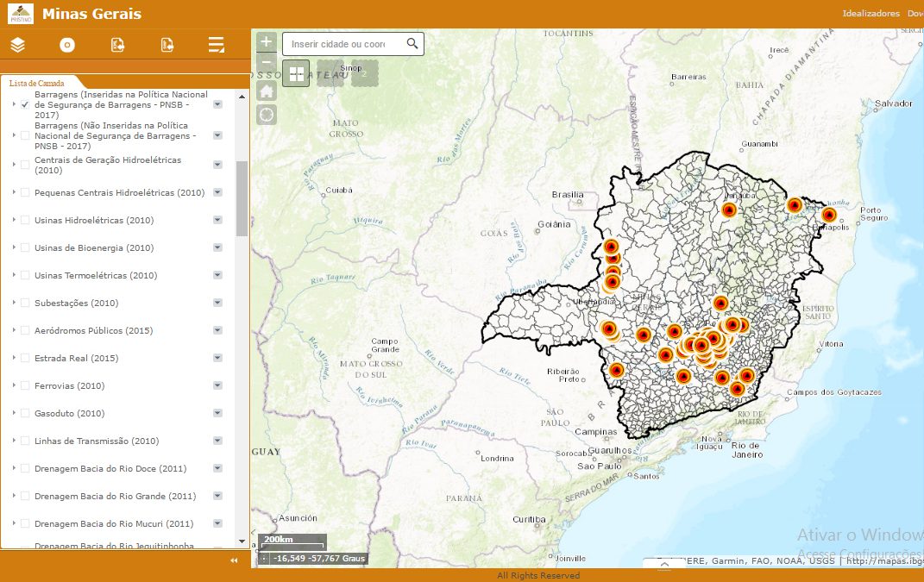This screenshot has height=582, width=924.
Task: Open the layers list widget icon
Action: [x=17, y=45]
